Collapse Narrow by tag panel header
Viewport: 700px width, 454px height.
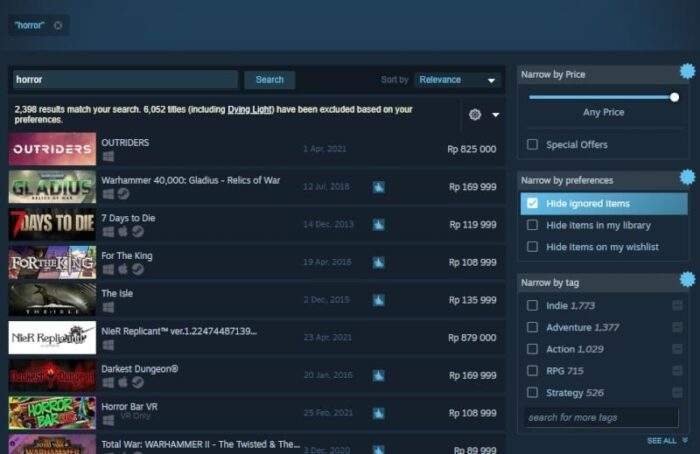click(x=603, y=283)
